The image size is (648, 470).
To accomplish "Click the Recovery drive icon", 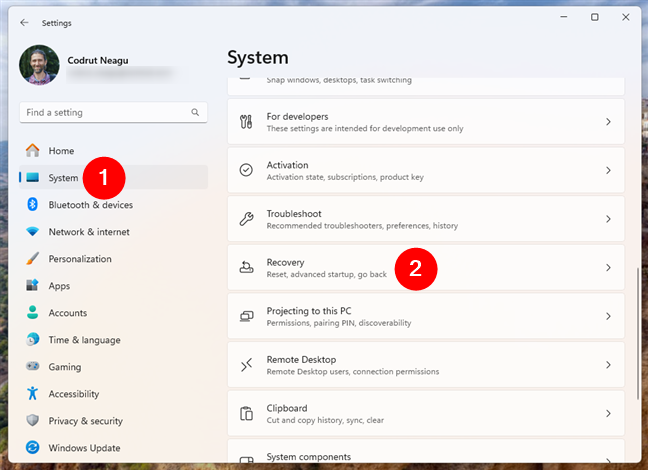I will pyautogui.click(x=246, y=267).
